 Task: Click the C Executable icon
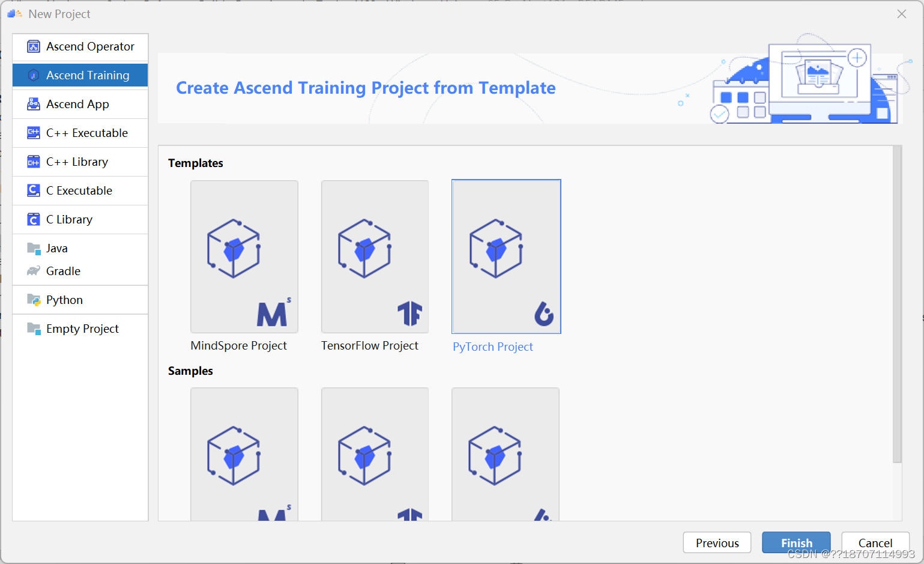[34, 190]
